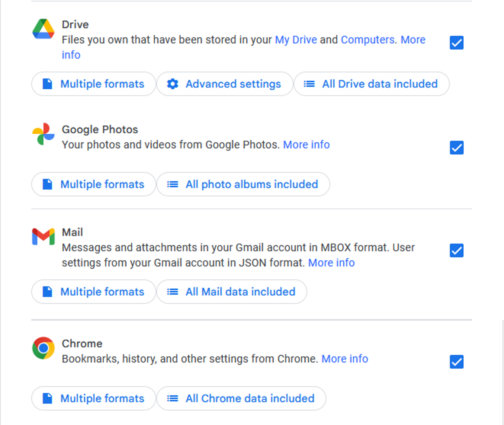Open More info link for Chrome
This screenshot has width=504, height=425.
click(x=345, y=359)
